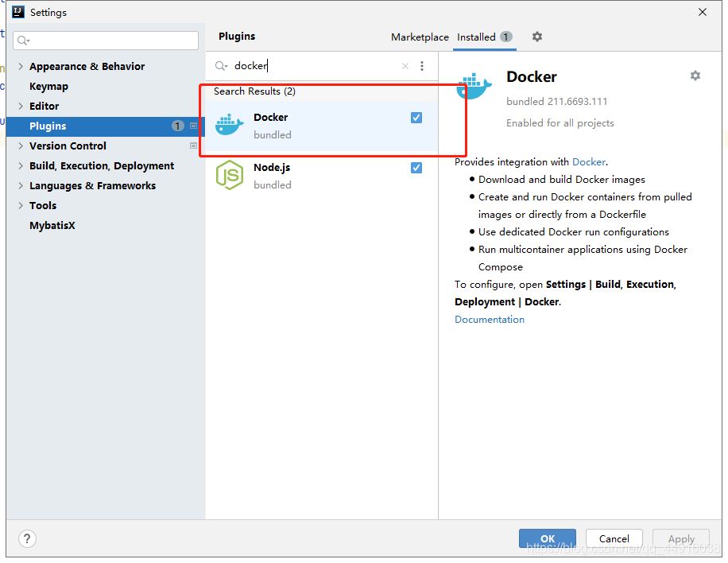Select Keymap in settings tree
728x563 pixels.
tap(48, 87)
